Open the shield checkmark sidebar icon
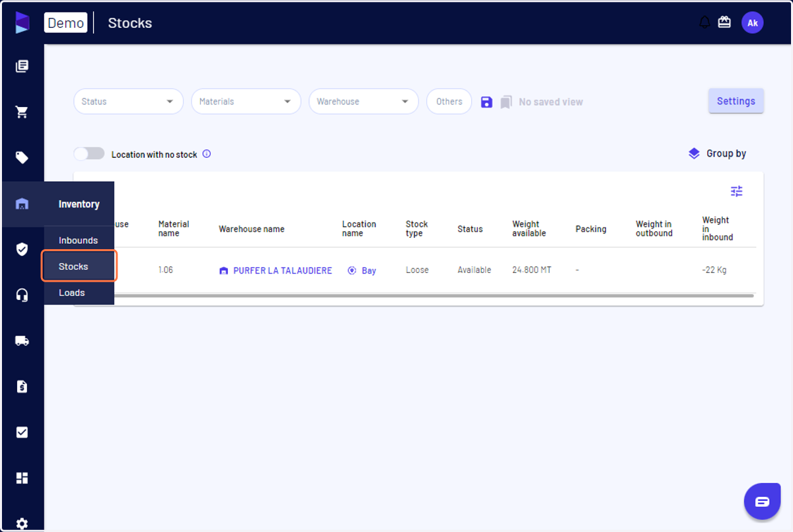Viewport: 793px width, 532px height. pyautogui.click(x=22, y=249)
